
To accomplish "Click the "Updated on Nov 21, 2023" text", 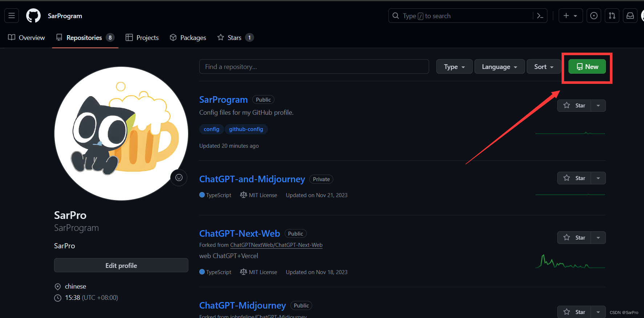I will [317, 195].
